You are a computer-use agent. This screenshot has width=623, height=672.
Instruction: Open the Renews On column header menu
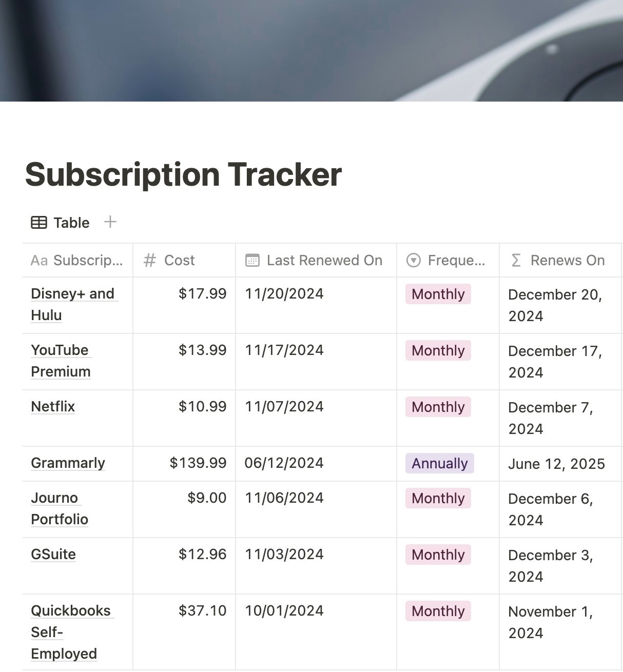(x=561, y=261)
